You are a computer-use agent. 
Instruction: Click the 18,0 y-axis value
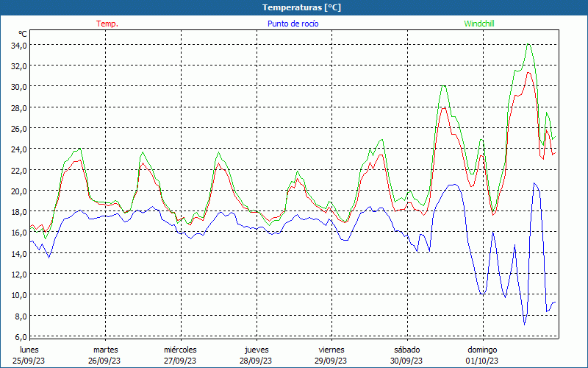(19, 211)
